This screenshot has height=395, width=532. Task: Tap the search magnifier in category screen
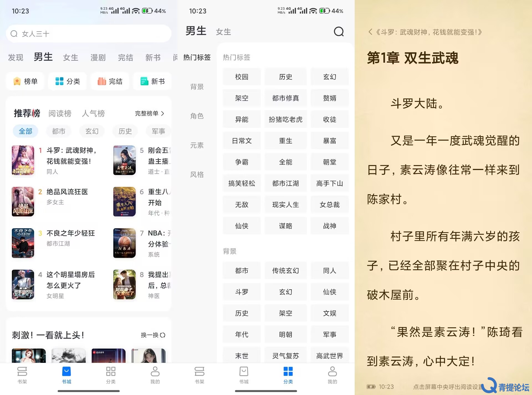339,32
